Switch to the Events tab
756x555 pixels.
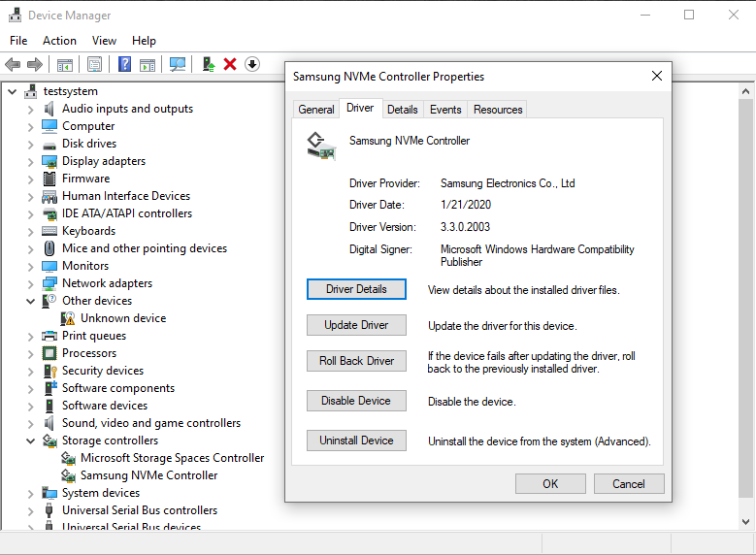coord(445,110)
